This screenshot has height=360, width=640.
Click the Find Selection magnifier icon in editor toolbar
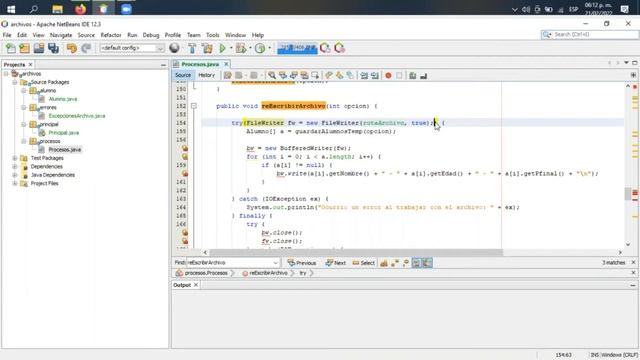point(272,76)
